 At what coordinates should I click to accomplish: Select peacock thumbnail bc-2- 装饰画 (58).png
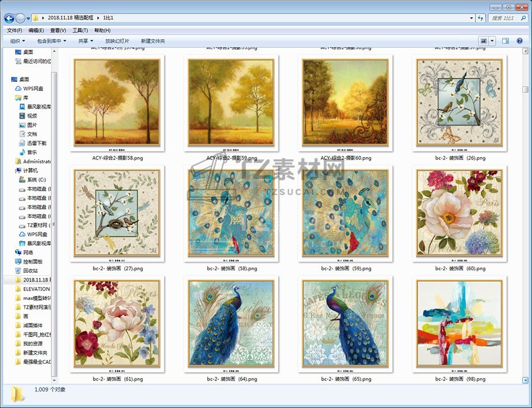click(231, 213)
